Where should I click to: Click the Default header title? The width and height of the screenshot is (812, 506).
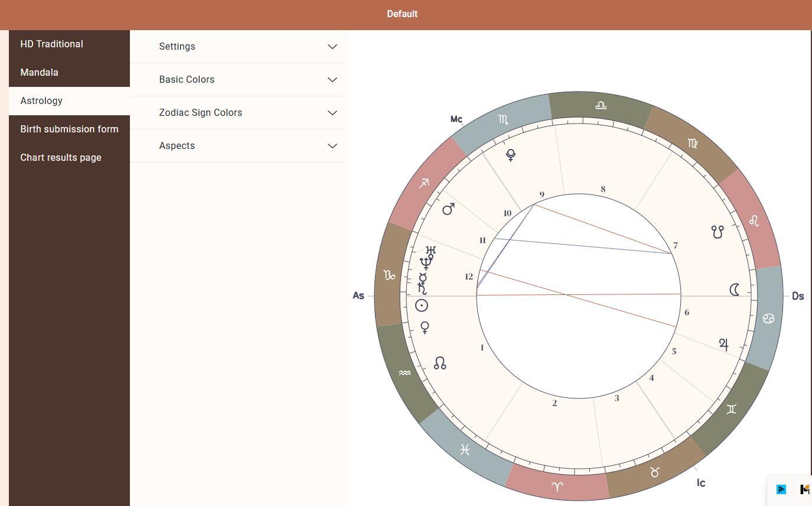pyautogui.click(x=402, y=14)
